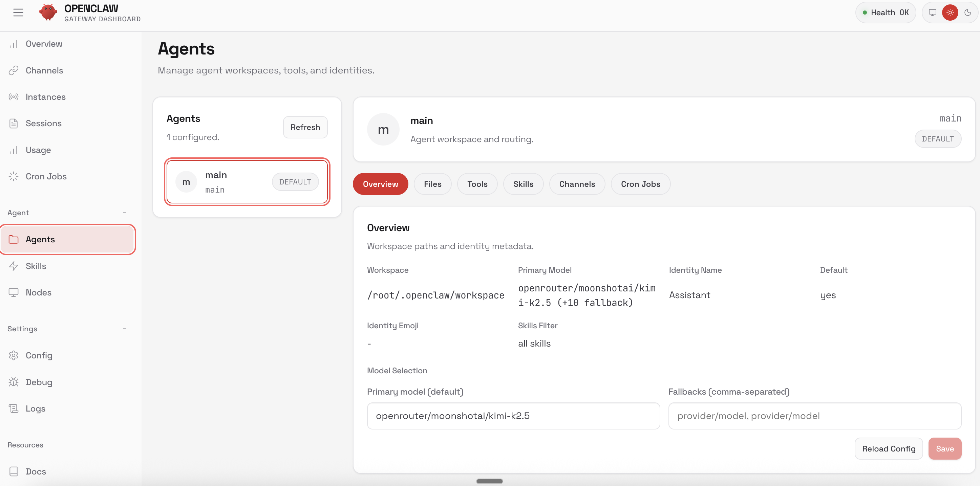Open Sessions document icon in sidebar
The image size is (980, 486).
pos(14,124)
